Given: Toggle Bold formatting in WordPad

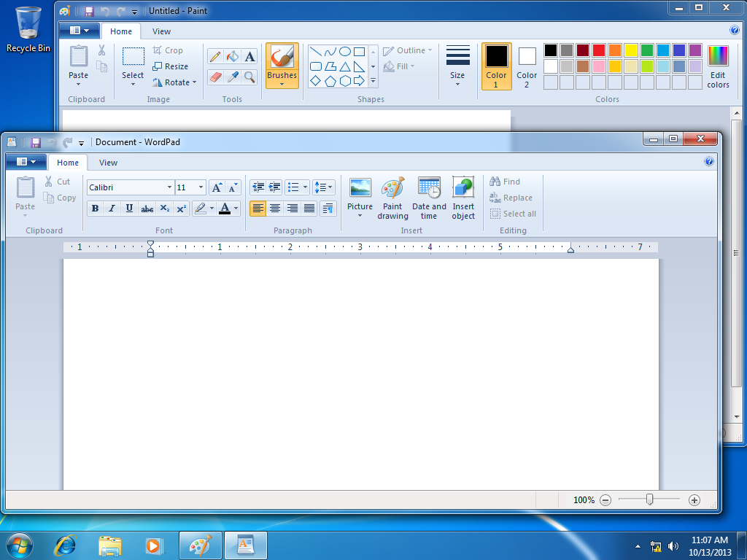Looking at the screenshot, I should pyautogui.click(x=96, y=208).
